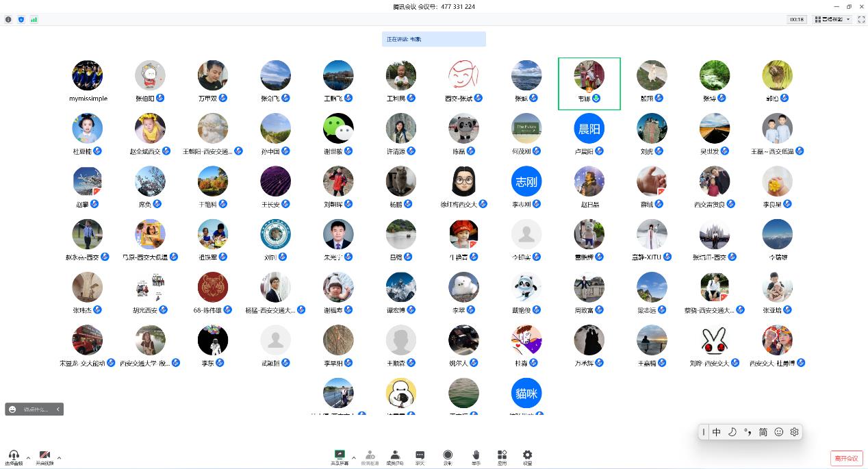
Task: Start recording with the 录制 icon
Action: click(448, 456)
